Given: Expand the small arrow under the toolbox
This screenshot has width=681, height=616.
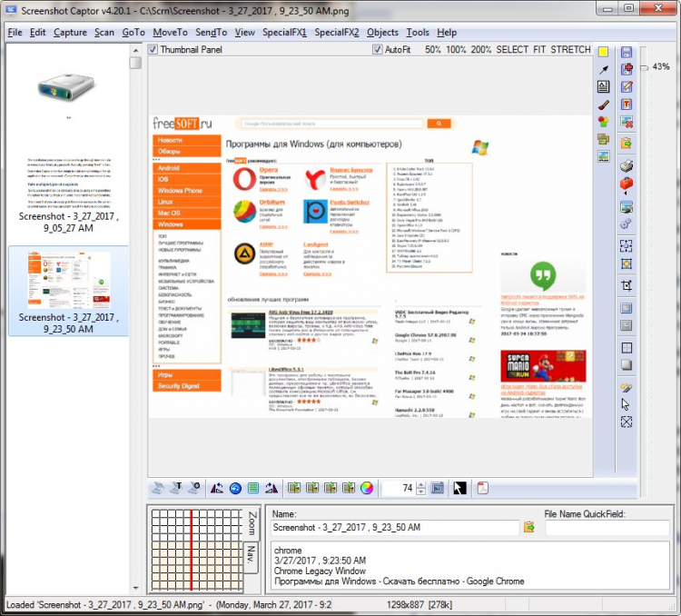Looking at the screenshot, I should [626, 193].
